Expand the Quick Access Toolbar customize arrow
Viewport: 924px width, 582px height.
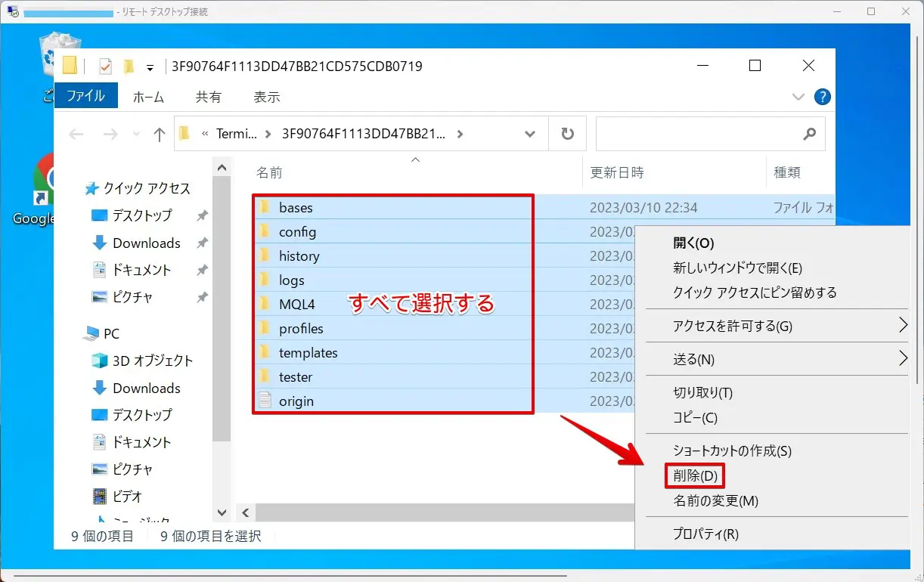(x=150, y=67)
